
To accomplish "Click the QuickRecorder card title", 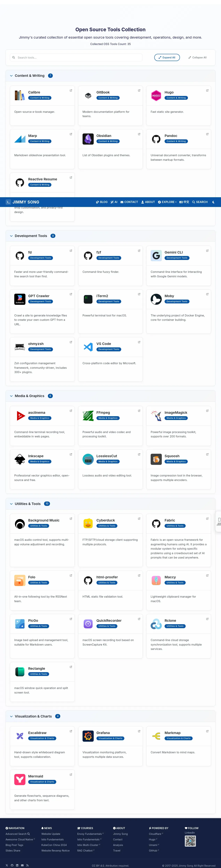I will click(x=109, y=621).
